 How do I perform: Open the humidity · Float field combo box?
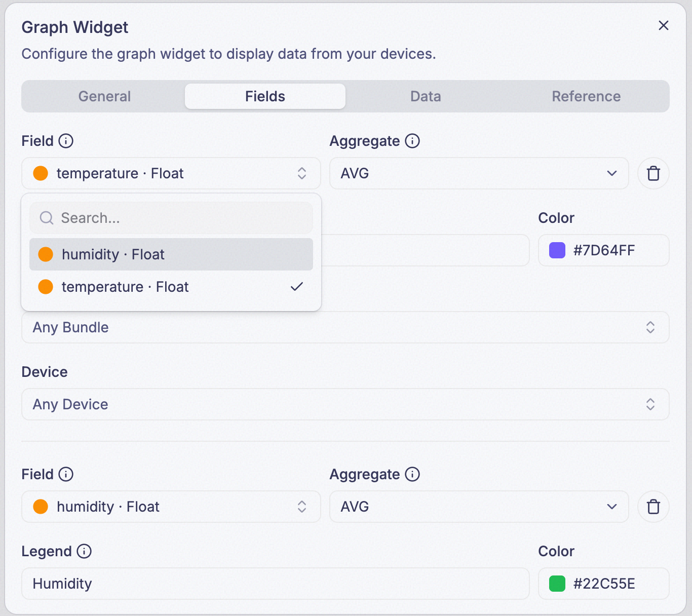(x=171, y=507)
